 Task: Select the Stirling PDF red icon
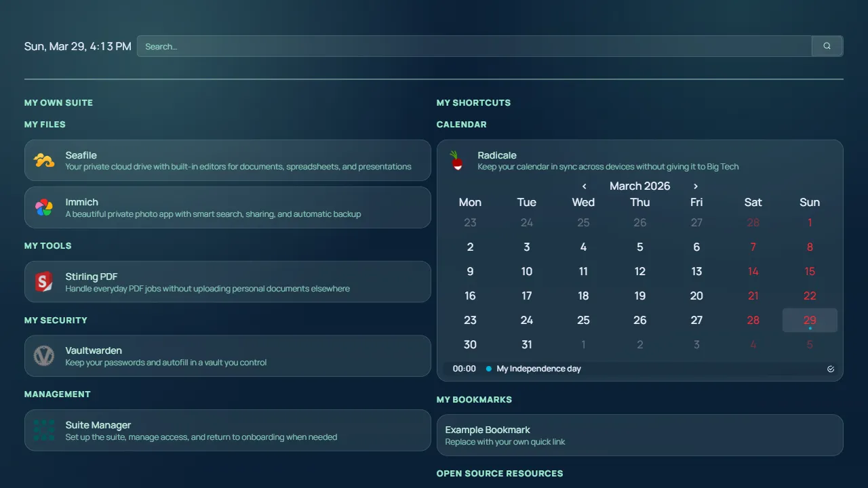pyautogui.click(x=43, y=281)
